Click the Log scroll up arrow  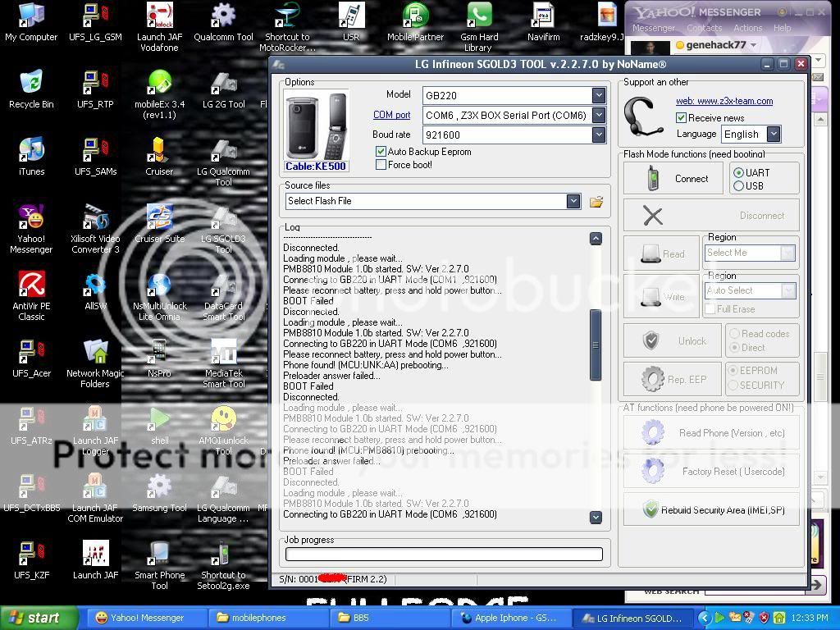tap(596, 239)
